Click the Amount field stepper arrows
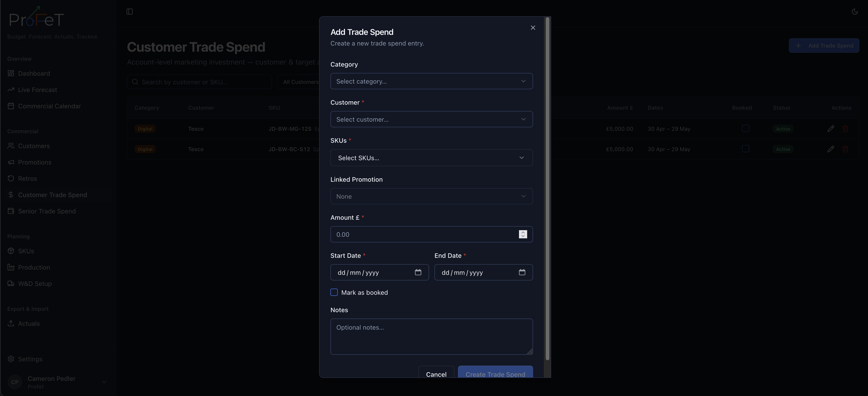The image size is (868, 396). (x=523, y=234)
